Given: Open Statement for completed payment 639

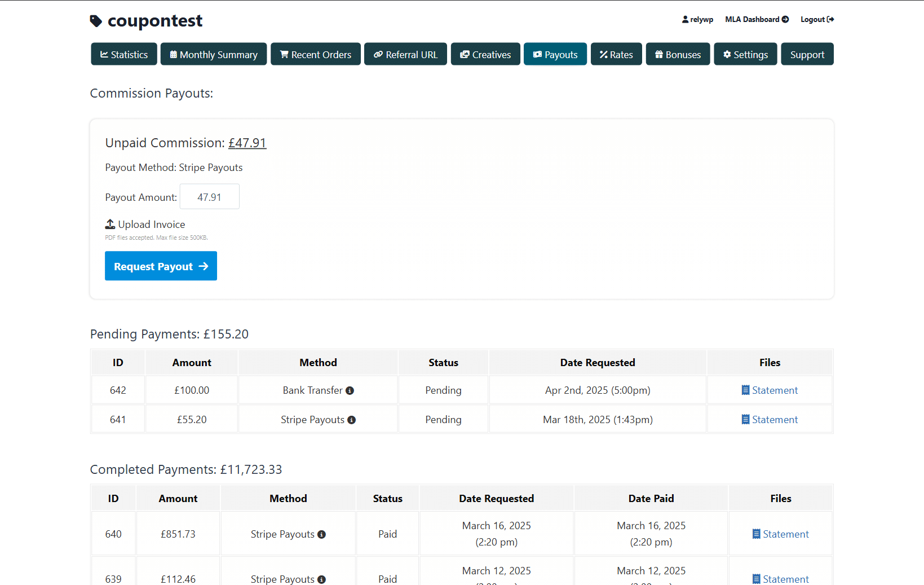Looking at the screenshot, I should tap(780, 579).
